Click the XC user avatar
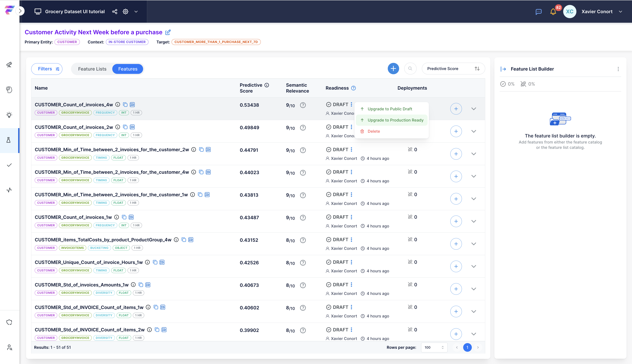Screen dimensions: 632x364 pyautogui.click(x=570, y=12)
